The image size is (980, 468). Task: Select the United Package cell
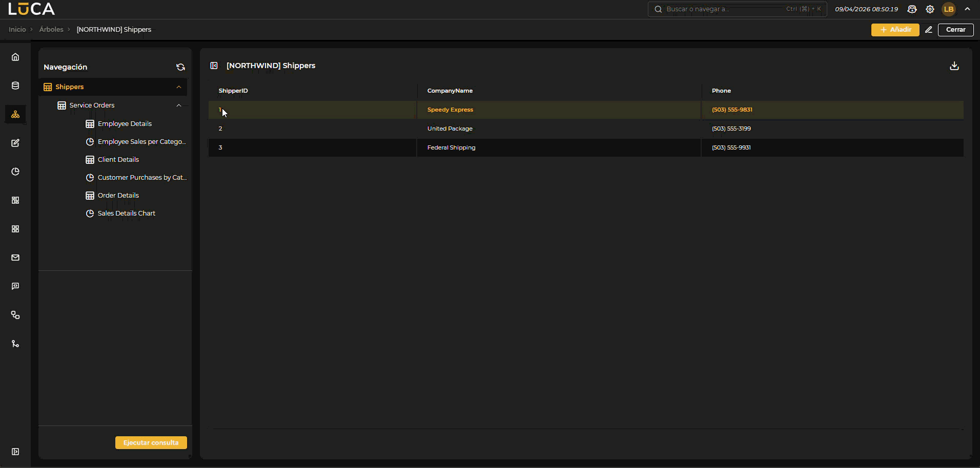(450, 129)
